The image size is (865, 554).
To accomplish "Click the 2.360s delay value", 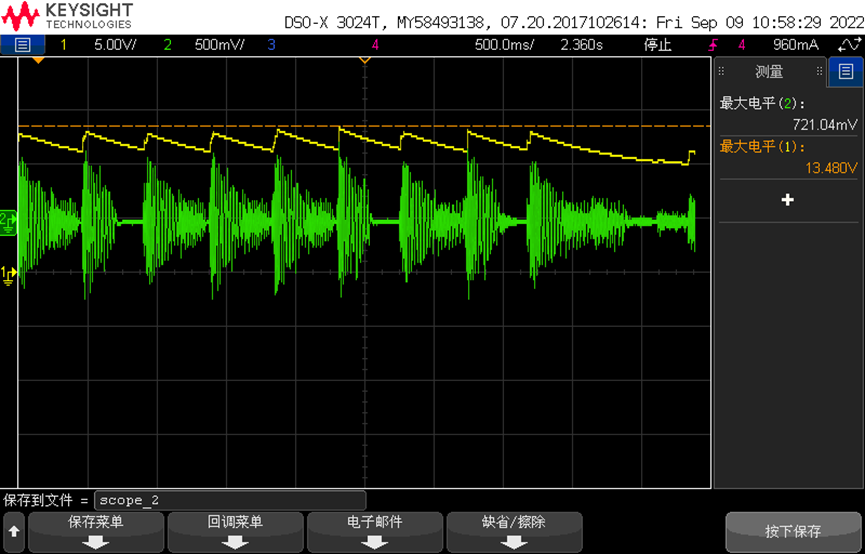I will 581,45.
